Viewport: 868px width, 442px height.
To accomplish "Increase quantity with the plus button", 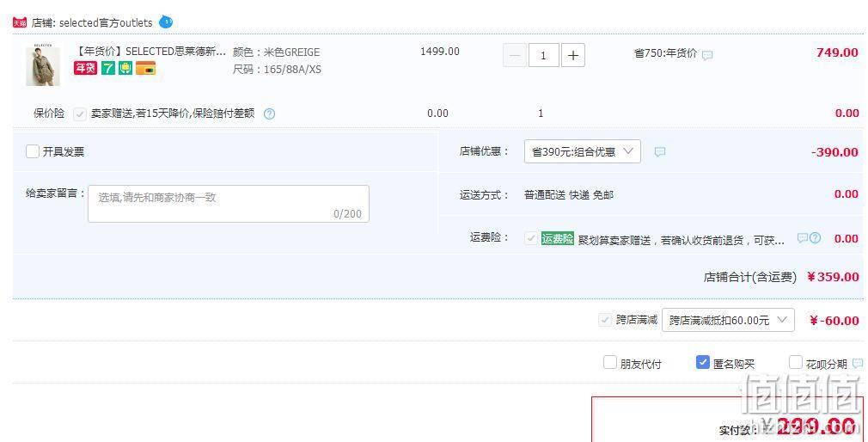I will tap(573, 55).
